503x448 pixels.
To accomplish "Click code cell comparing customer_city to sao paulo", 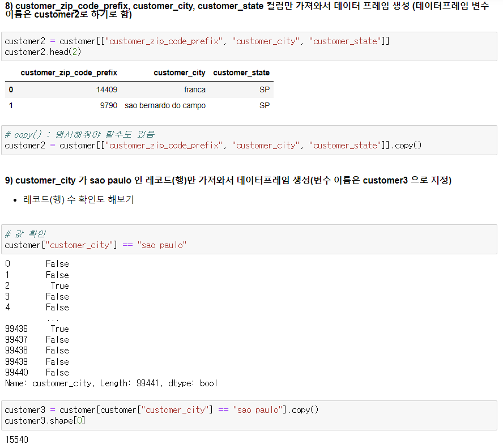I will 249,240.
